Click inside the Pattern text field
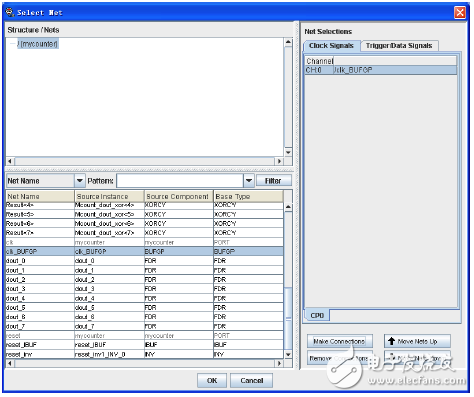The width and height of the screenshot is (474, 397). click(x=180, y=181)
